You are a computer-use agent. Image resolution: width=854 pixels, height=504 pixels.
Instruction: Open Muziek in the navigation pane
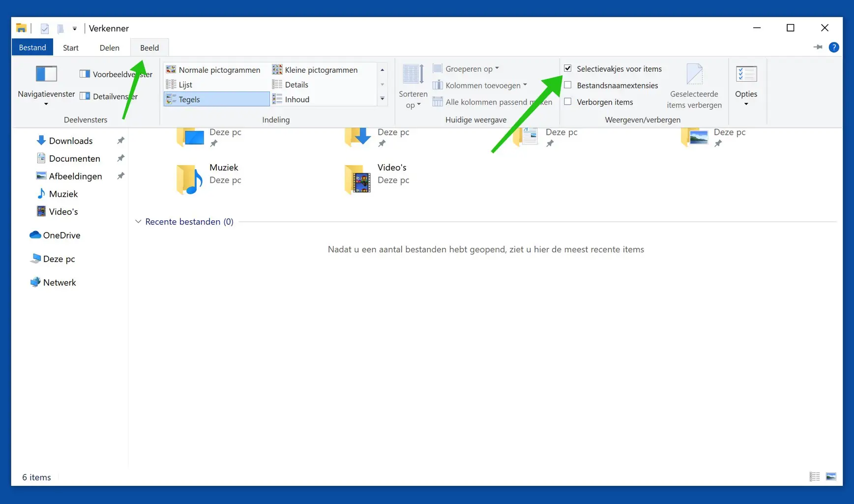coord(63,194)
